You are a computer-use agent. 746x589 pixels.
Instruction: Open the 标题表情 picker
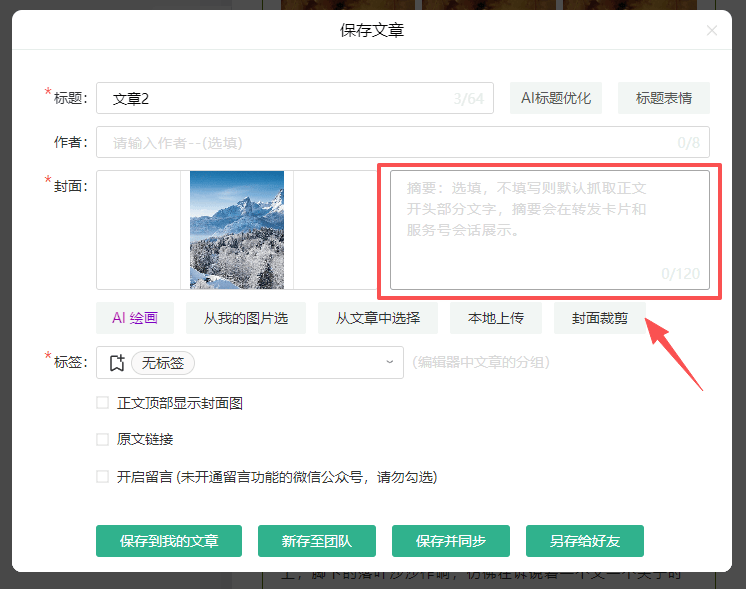pyautogui.click(x=664, y=98)
